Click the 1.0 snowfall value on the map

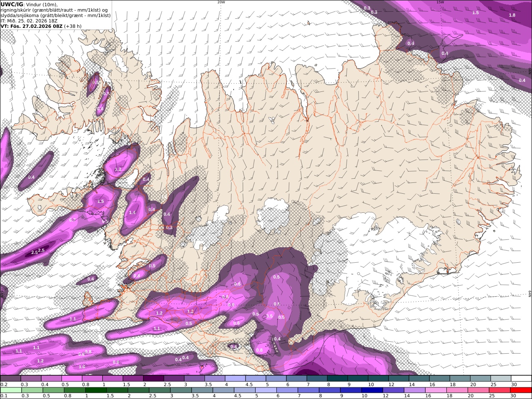[82, 367]
